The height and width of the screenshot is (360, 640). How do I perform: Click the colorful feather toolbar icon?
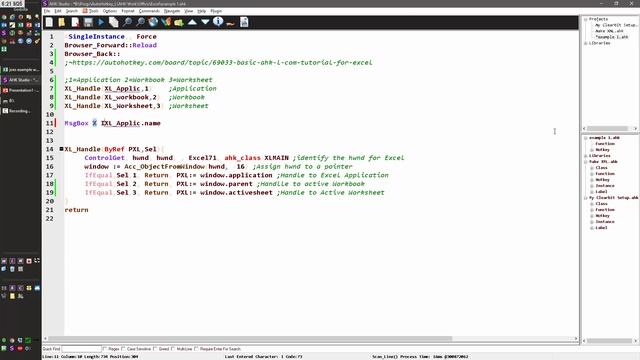(166, 22)
